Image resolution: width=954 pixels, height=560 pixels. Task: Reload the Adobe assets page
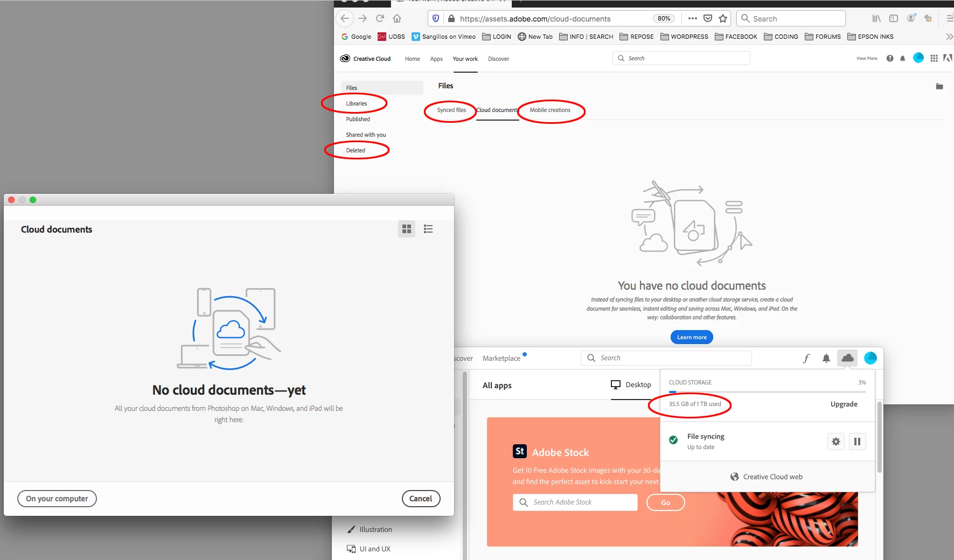380,18
